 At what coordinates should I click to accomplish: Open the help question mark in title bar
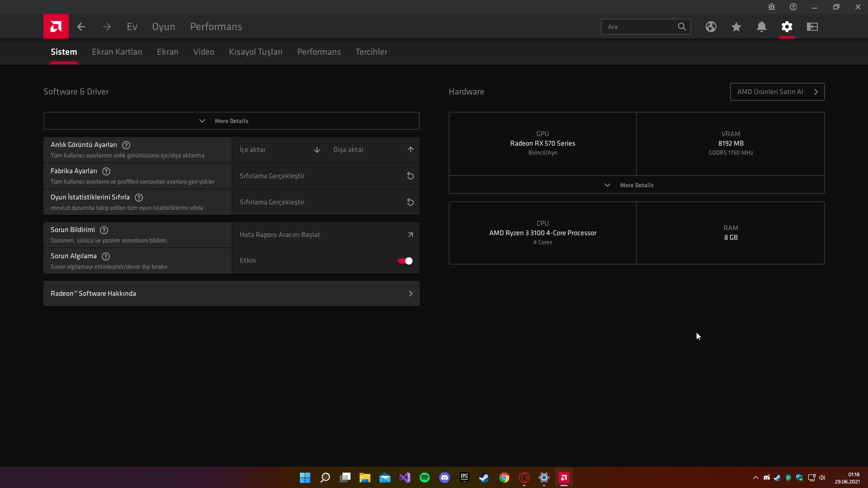[793, 7]
